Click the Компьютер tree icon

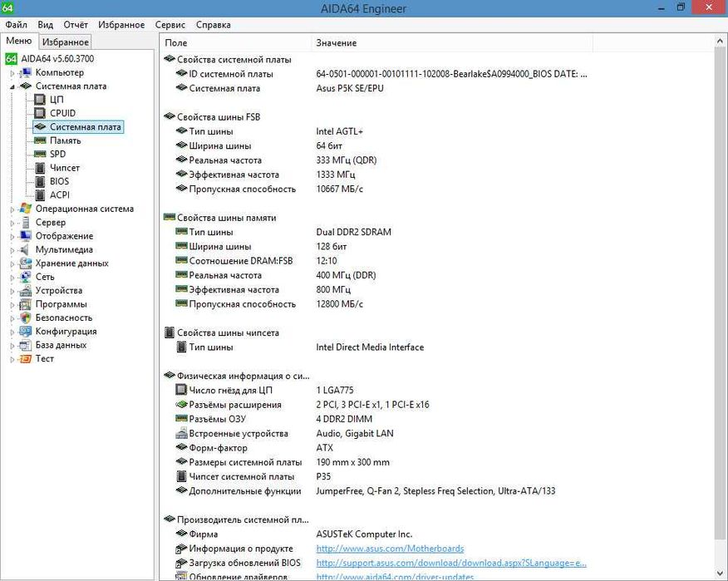tap(26, 72)
